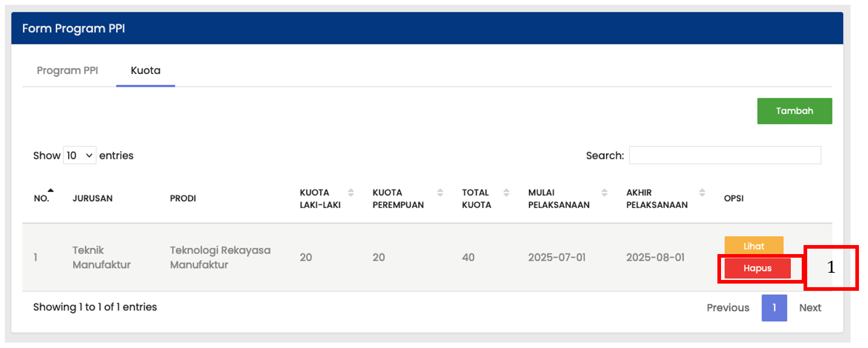Click the green Tambah button
Image resolution: width=868 pixels, height=348 pixels.
coord(795,111)
